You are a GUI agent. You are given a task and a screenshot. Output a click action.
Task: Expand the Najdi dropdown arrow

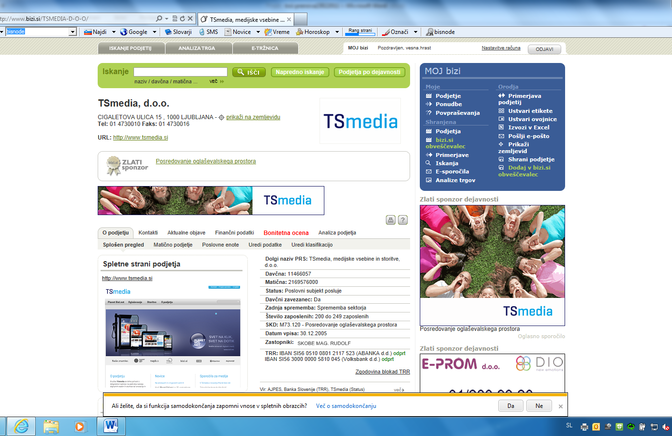point(114,32)
